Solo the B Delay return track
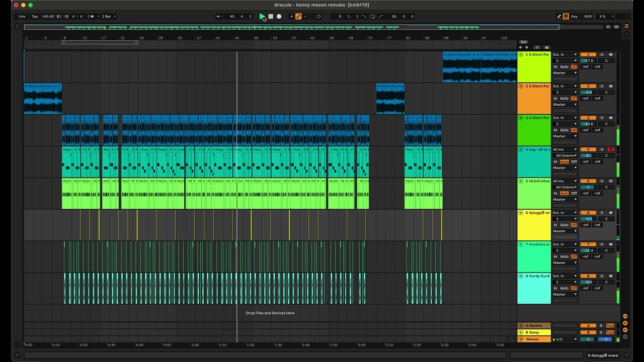Viewport: 644px width, 362px height. click(x=601, y=332)
